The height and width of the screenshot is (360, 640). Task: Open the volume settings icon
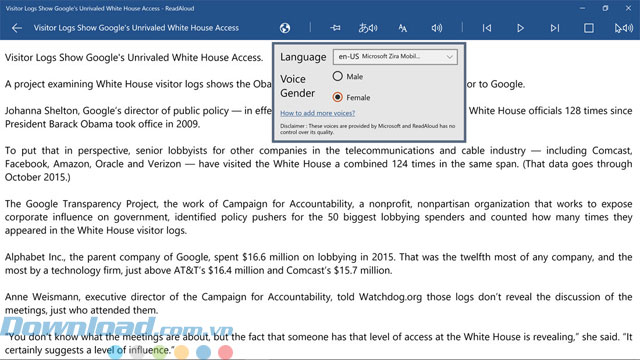click(437, 28)
